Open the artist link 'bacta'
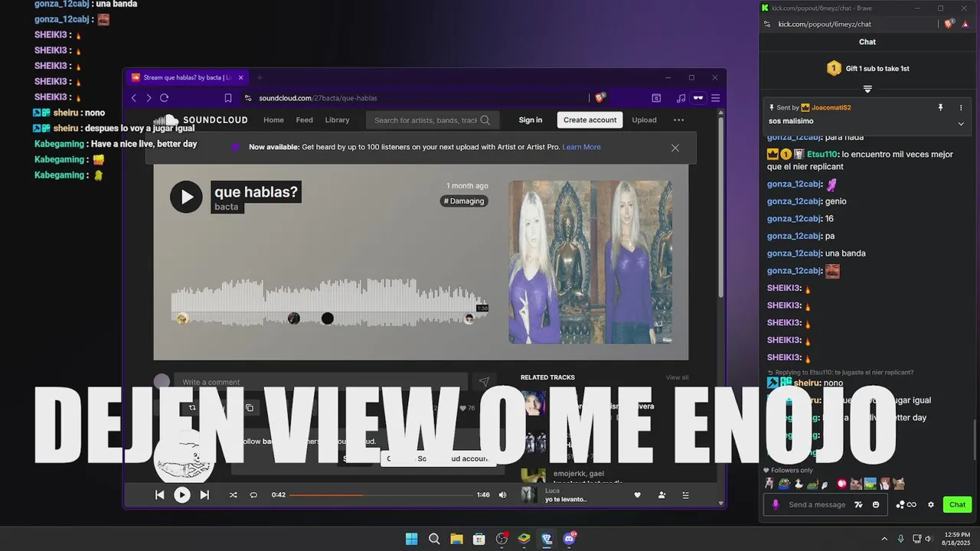Image resolution: width=980 pixels, height=551 pixels. pos(226,207)
